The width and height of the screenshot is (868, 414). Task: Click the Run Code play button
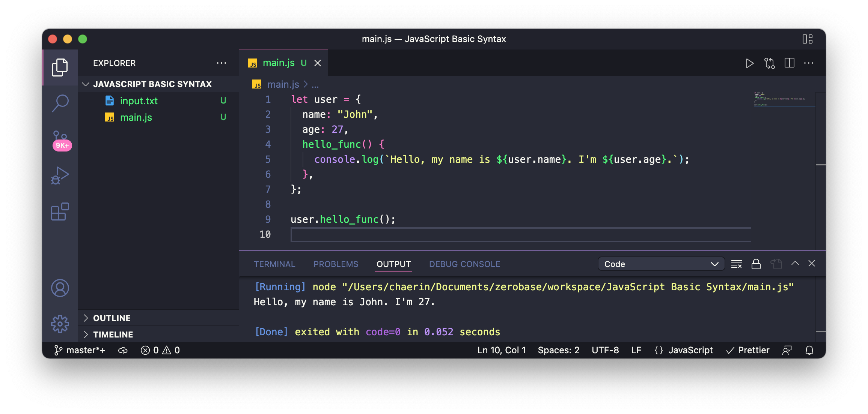[749, 63]
